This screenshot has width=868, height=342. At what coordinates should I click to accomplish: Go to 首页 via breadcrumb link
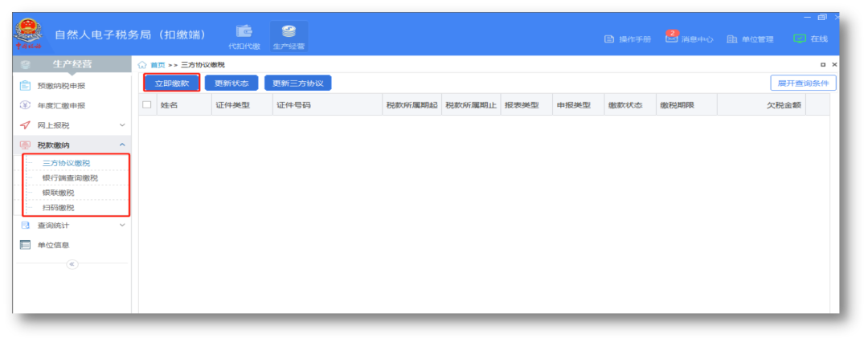158,65
